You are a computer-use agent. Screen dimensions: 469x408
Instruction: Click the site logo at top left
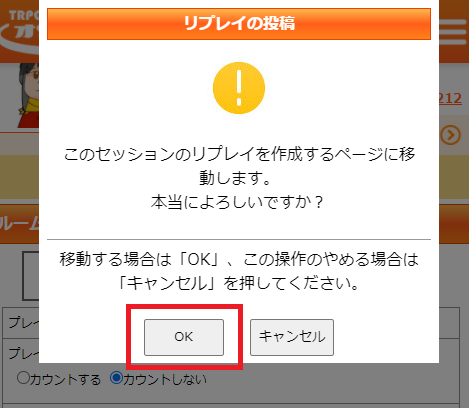pyautogui.click(x=19, y=32)
